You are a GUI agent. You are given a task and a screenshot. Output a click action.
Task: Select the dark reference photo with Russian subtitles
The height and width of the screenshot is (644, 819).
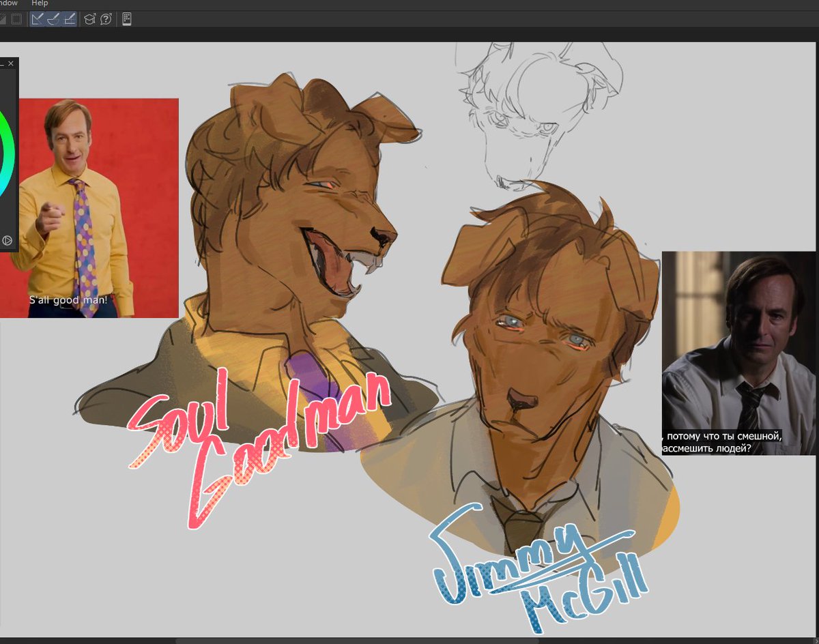click(738, 353)
